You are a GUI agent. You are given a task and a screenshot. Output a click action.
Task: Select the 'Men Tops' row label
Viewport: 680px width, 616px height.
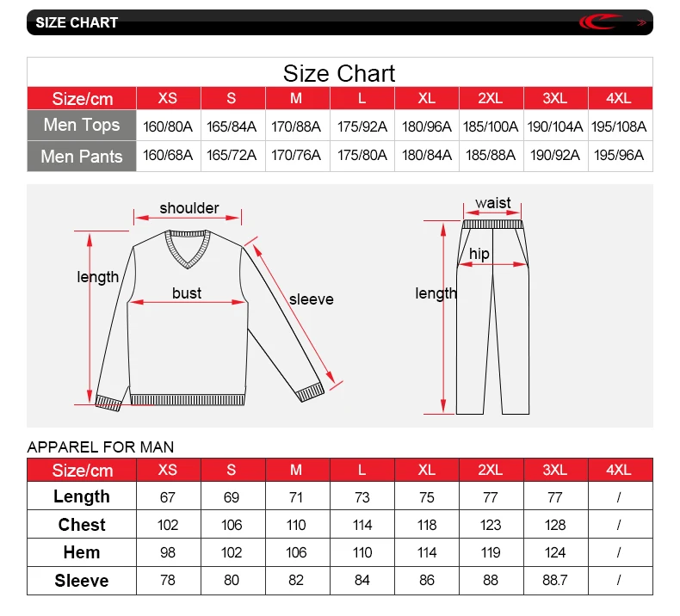(x=82, y=125)
